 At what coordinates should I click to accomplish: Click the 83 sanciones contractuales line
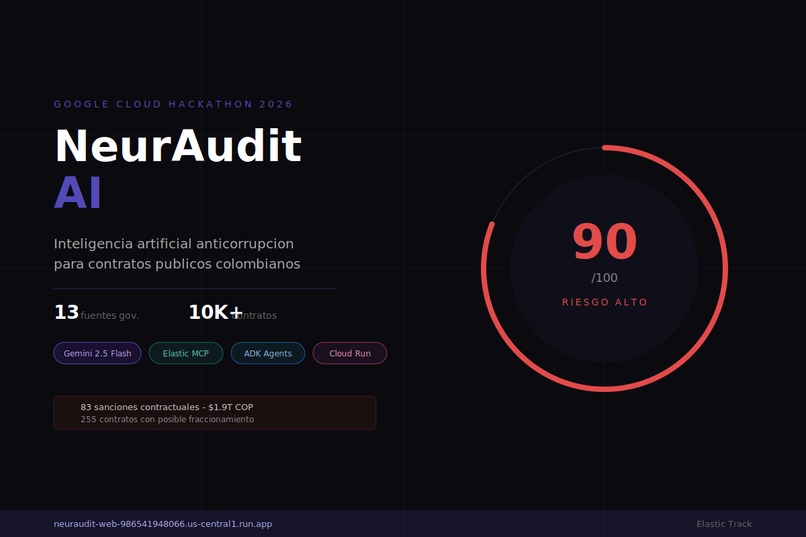pos(167,407)
